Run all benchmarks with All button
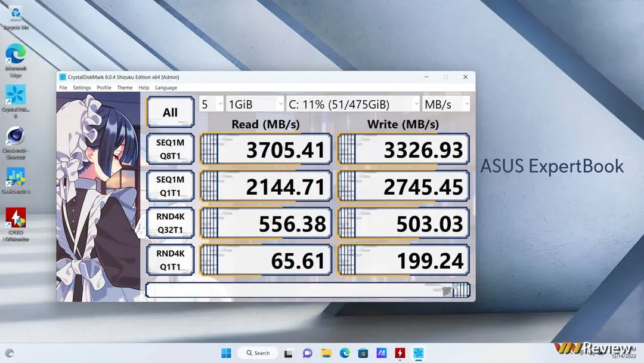The height and width of the screenshot is (363, 644). (x=170, y=112)
